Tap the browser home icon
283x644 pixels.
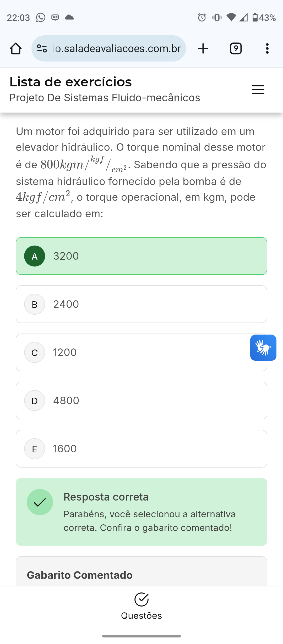[x=16, y=49]
